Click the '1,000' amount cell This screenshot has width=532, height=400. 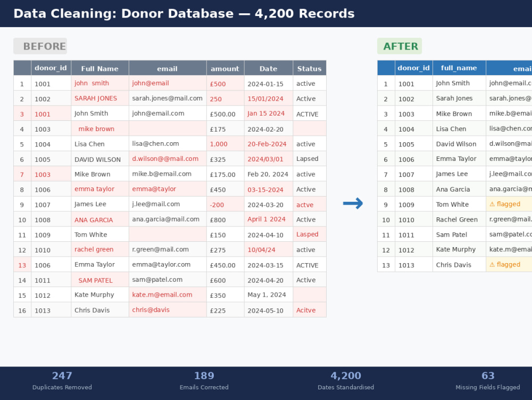point(225,144)
